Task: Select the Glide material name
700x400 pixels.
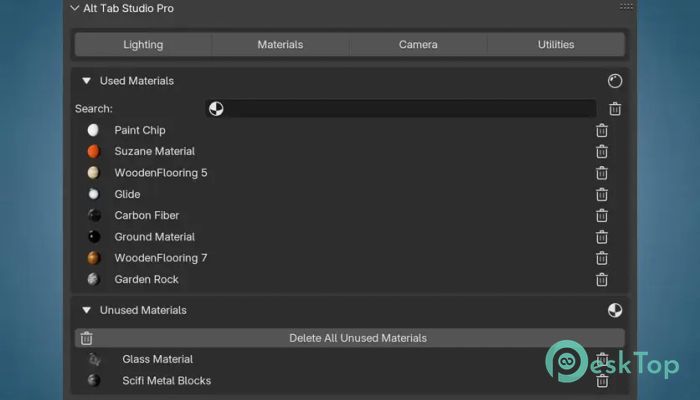Action: coord(127,194)
